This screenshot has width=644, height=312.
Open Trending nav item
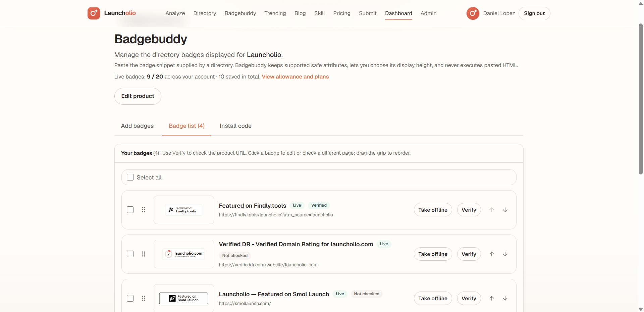[275, 13]
